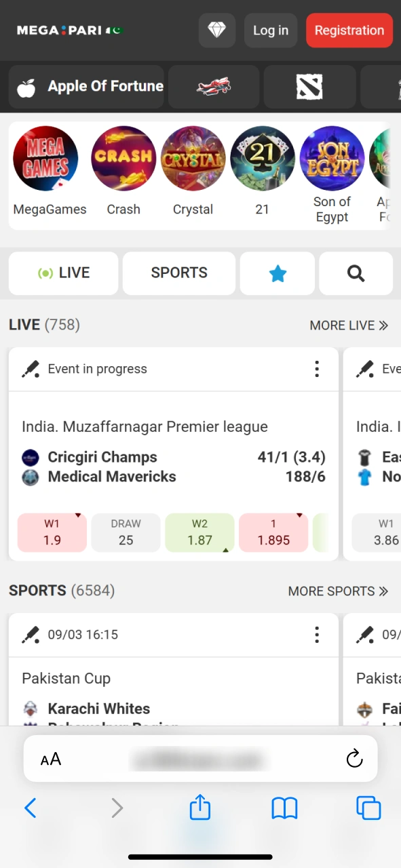Click the Log in button
This screenshot has width=401, height=868.
coord(271,31)
